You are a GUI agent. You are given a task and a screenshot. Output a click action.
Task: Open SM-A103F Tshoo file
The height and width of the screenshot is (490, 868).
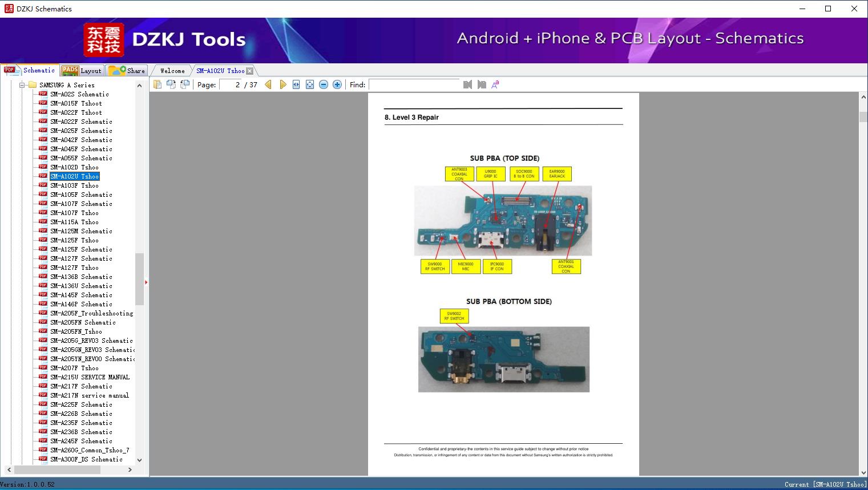(x=74, y=185)
